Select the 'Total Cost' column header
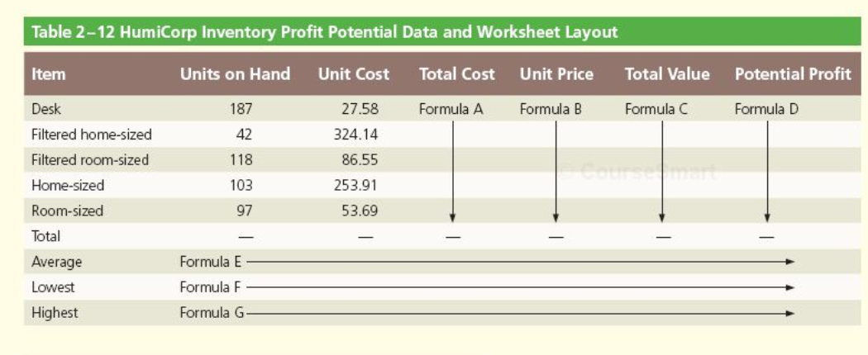 [x=456, y=74]
